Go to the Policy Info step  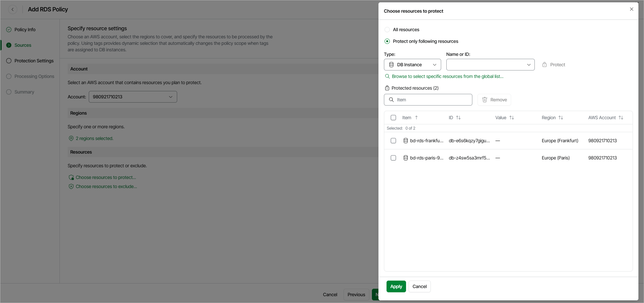point(25,30)
